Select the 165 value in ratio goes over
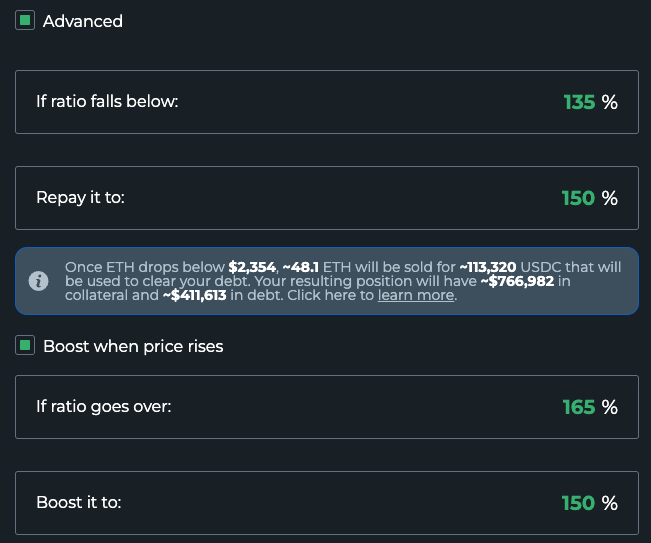Image resolution: width=651 pixels, height=543 pixels. click(x=579, y=407)
